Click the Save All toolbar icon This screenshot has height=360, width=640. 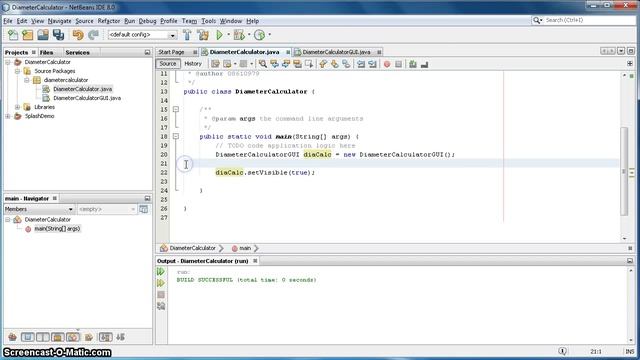[x=58, y=35]
